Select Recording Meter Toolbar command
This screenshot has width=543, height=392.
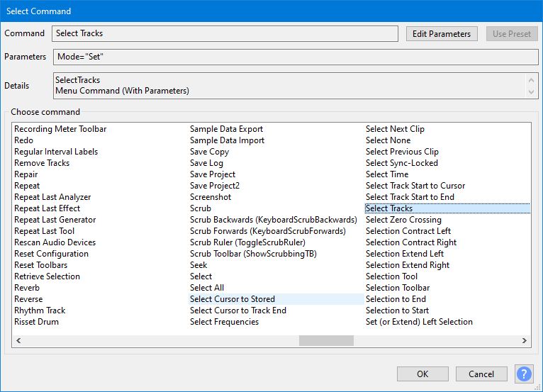point(60,129)
